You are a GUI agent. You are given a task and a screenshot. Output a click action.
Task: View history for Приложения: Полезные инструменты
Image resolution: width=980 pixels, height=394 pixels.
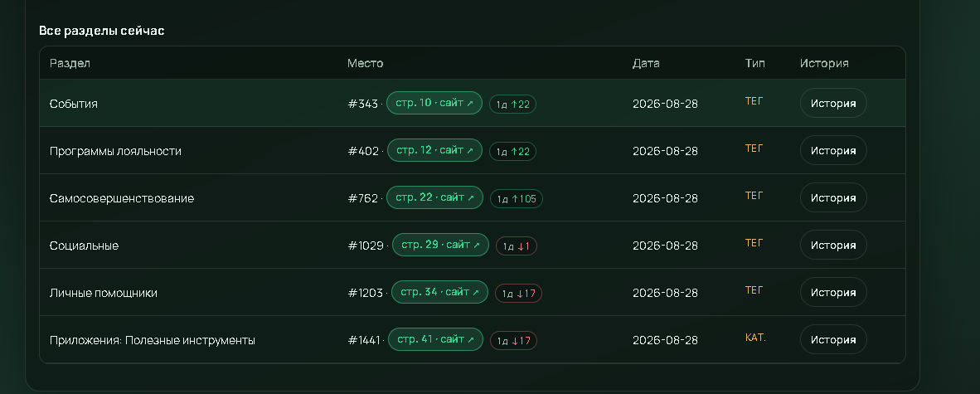click(x=833, y=339)
